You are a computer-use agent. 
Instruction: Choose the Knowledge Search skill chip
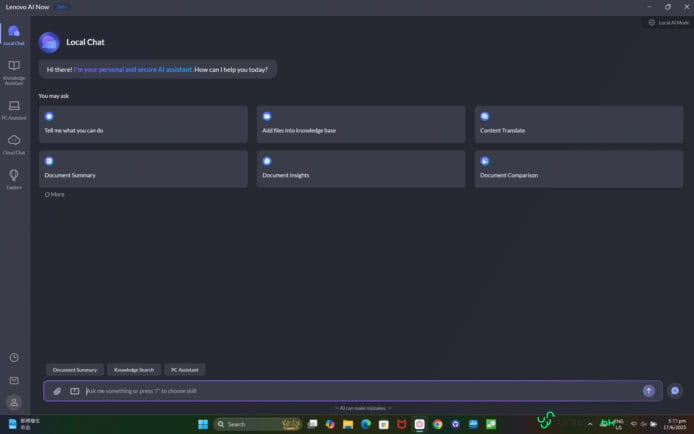pos(134,370)
